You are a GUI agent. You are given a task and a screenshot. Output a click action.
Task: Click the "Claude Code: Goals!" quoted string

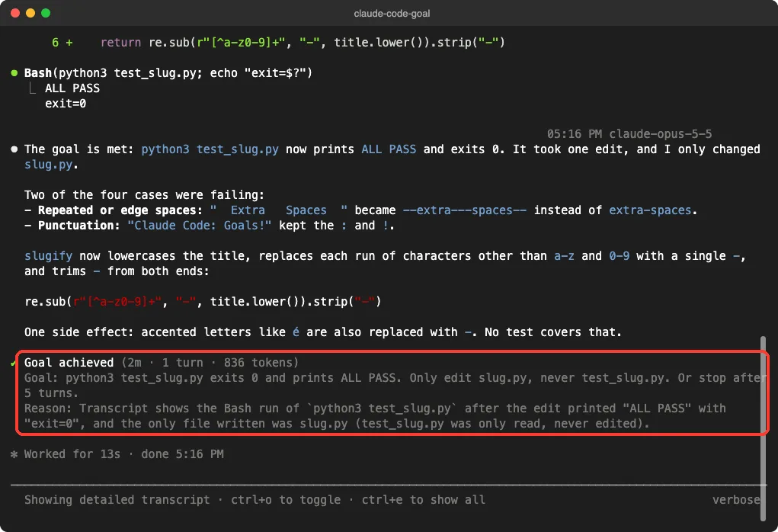point(200,226)
